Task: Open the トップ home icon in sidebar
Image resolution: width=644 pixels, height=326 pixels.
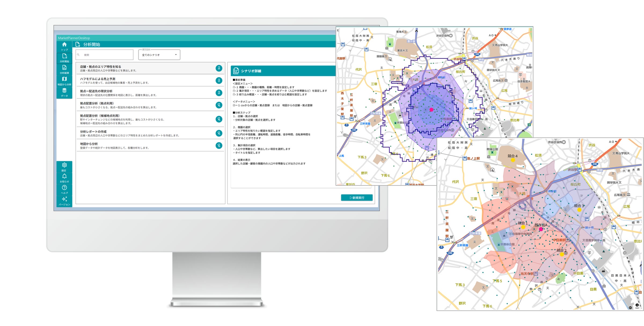Action: coord(64,45)
